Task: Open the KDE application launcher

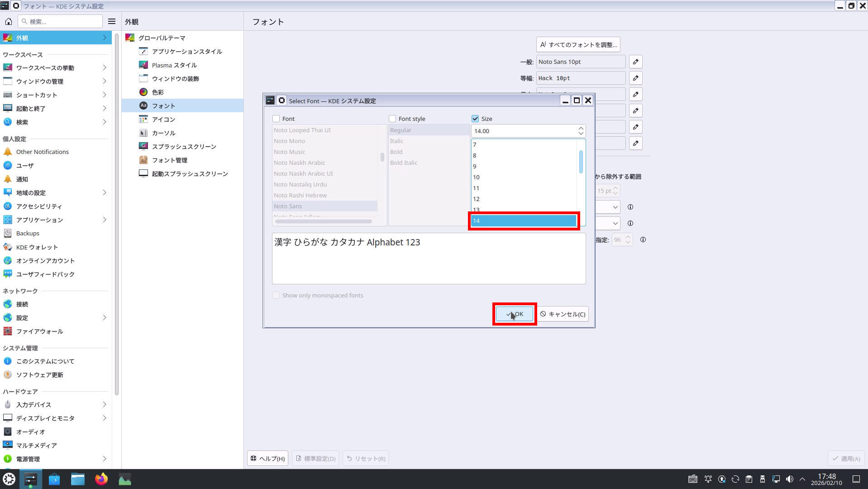Action: click(9, 479)
